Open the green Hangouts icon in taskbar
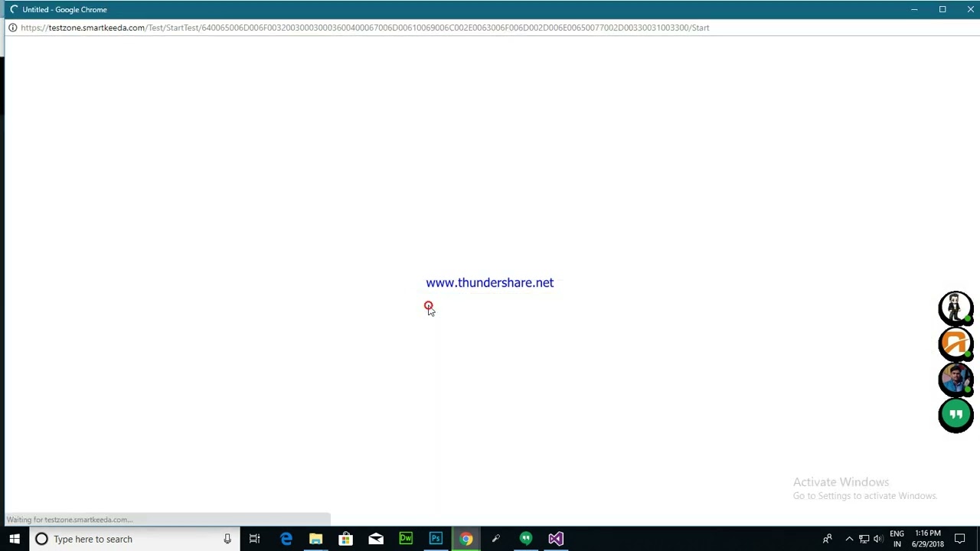The height and width of the screenshot is (551, 980). (x=525, y=539)
